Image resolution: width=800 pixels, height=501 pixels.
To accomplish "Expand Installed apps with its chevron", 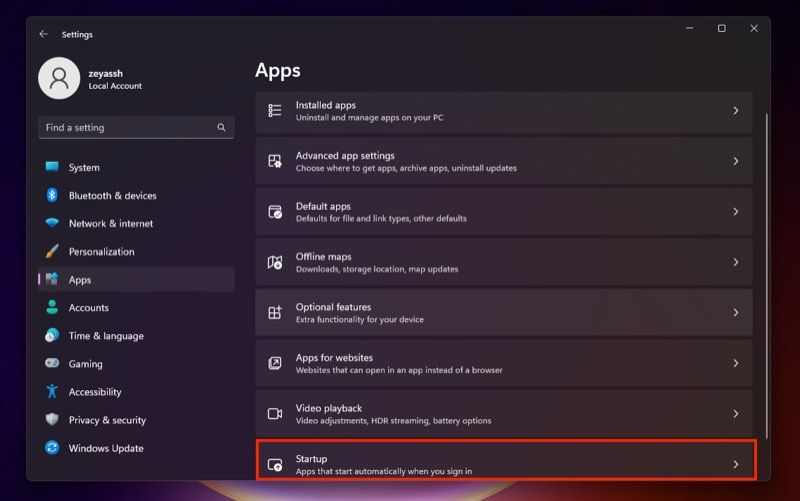I will click(735, 111).
